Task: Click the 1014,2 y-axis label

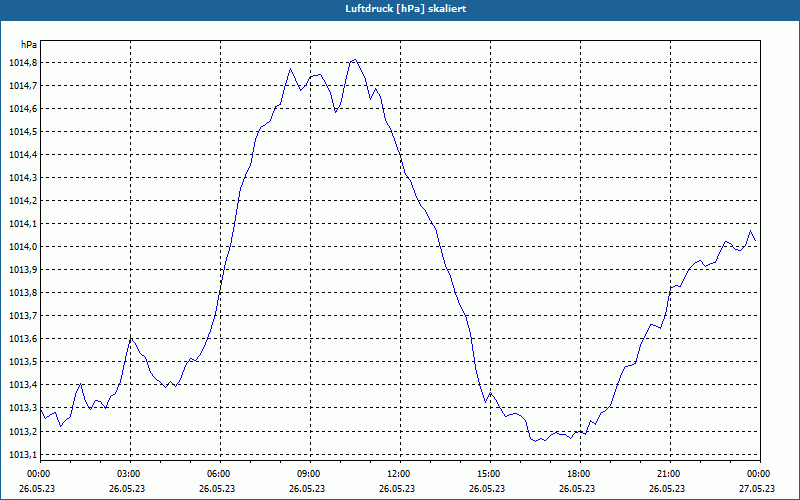Action: click(23, 201)
